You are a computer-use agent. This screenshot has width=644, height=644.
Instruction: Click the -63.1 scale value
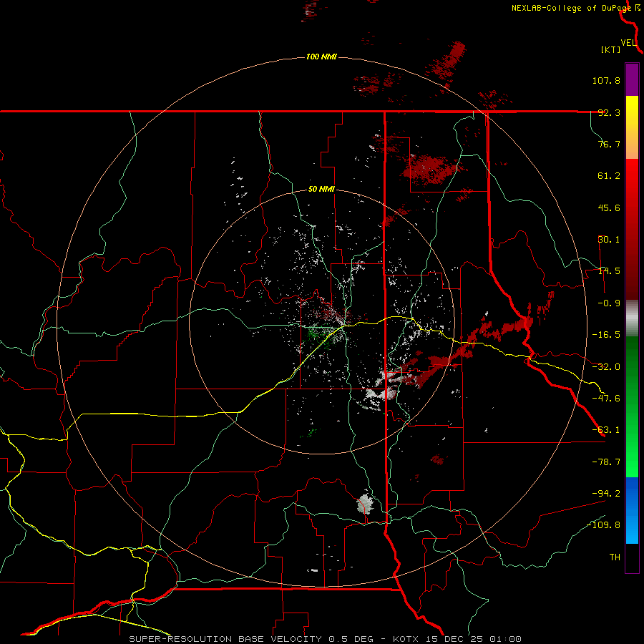pos(606,430)
